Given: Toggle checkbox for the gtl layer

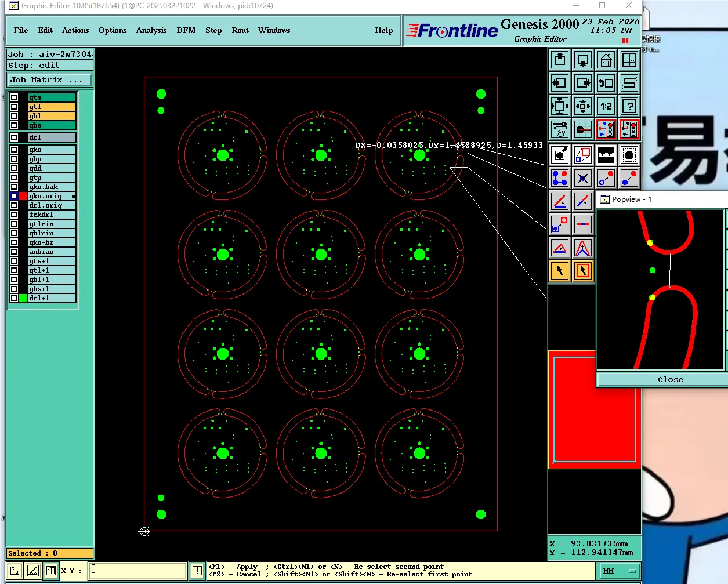Looking at the screenshot, I should [x=14, y=107].
